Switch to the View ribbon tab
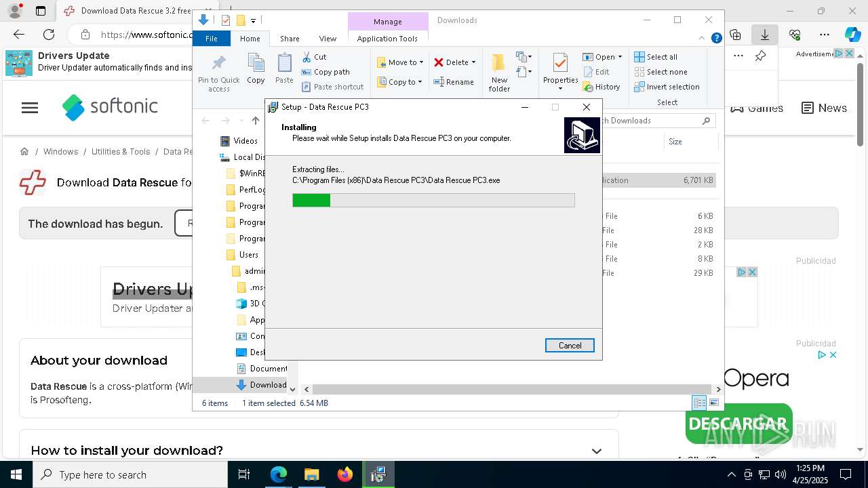868x488 pixels. pyautogui.click(x=328, y=39)
